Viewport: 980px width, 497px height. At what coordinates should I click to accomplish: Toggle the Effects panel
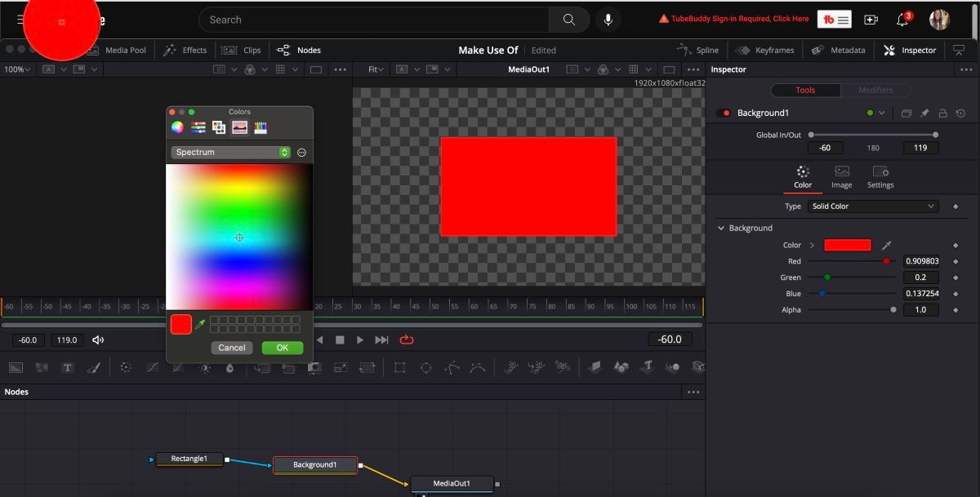(185, 50)
